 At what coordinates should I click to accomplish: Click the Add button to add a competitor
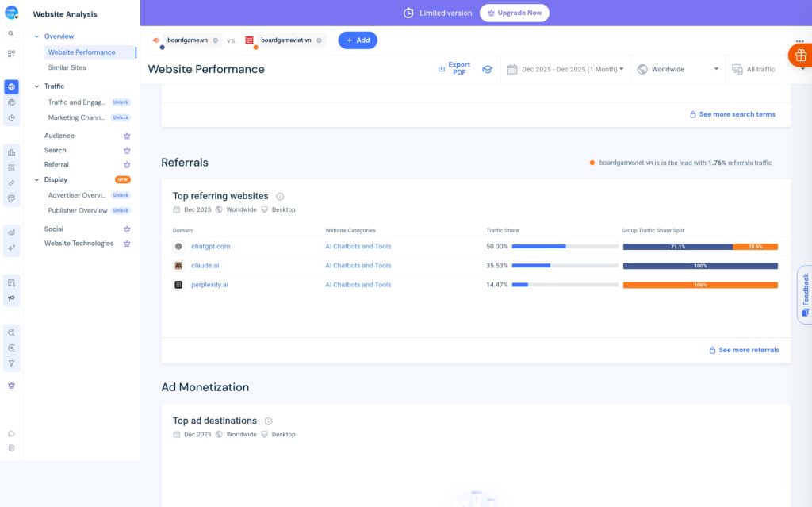pyautogui.click(x=358, y=40)
